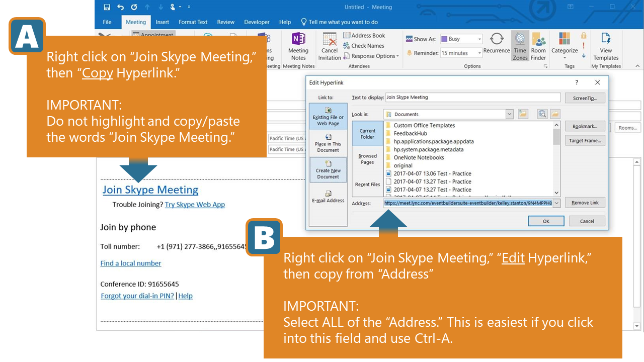Click Check Names in Attendees group
644x362 pixels.
click(364, 46)
